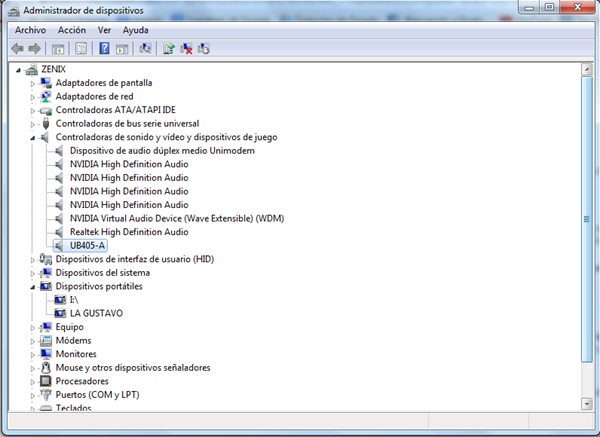Select the LA GUSTAVO portable device
This screenshot has height=437, width=600.
[x=96, y=313]
